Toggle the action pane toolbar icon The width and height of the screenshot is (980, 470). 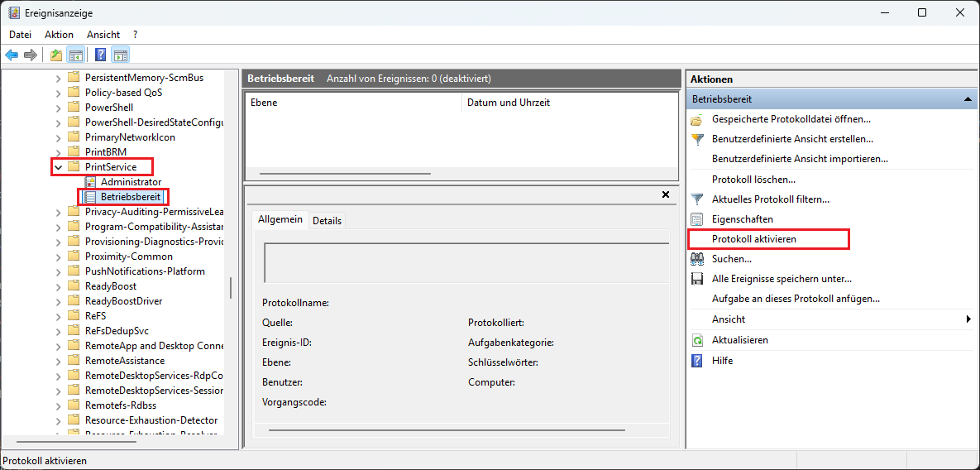tap(121, 55)
